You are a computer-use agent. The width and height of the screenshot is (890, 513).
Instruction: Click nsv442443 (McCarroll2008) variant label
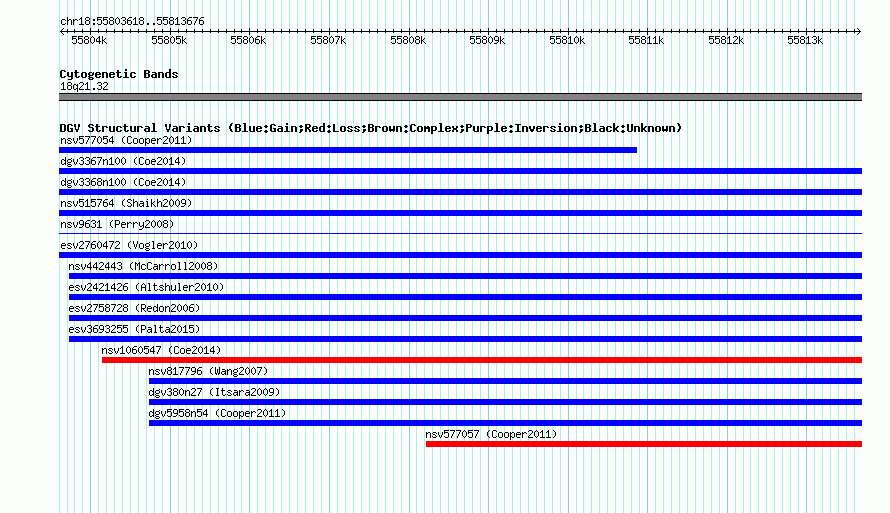[x=143, y=266]
